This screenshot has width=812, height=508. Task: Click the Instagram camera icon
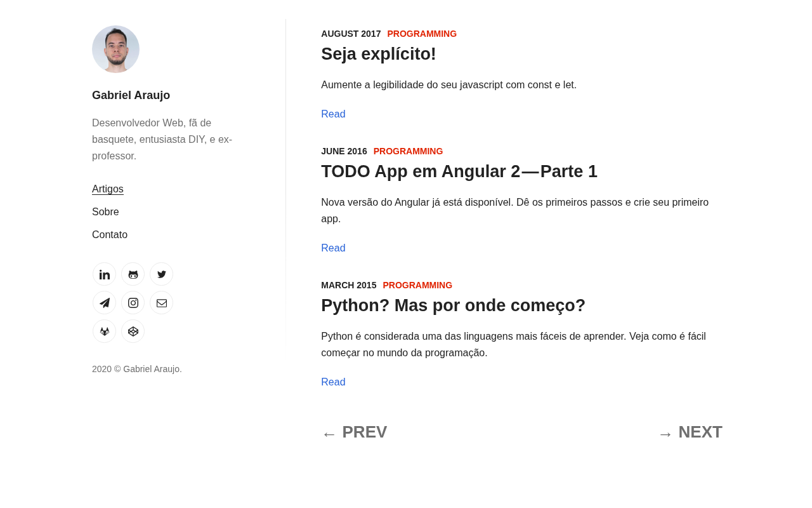coord(133,303)
